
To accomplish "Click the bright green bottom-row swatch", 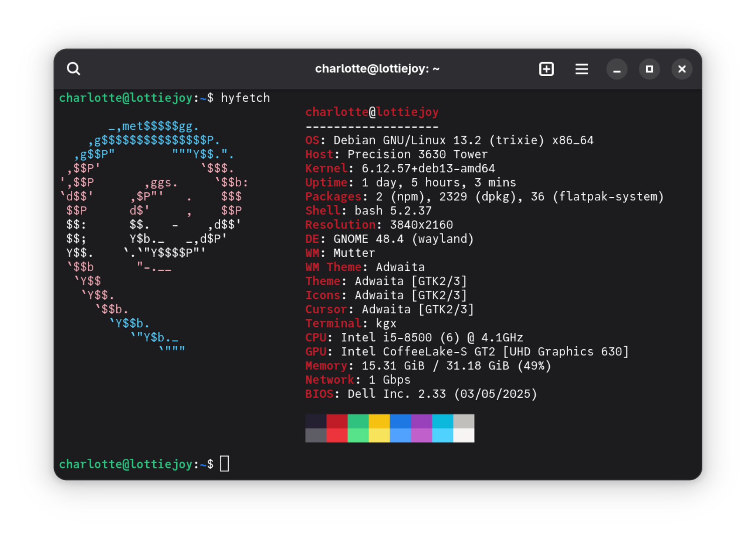I will [x=358, y=435].
